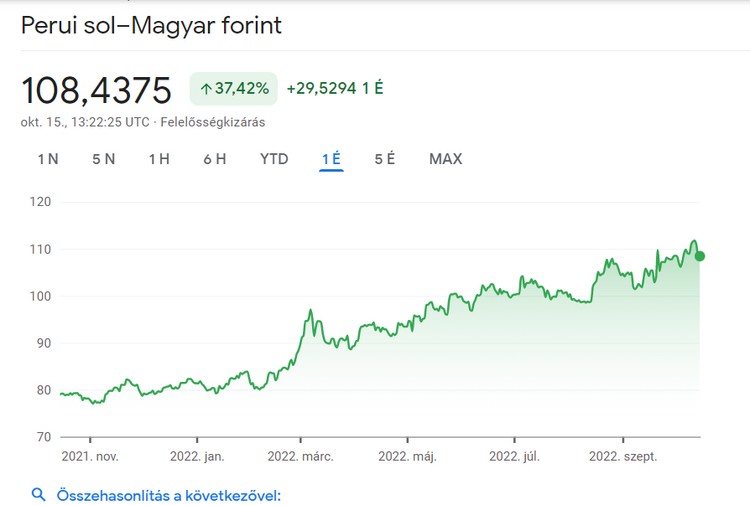Switch to the YTD tab
This screenshot has width=750, height=505.
(274, 159)
